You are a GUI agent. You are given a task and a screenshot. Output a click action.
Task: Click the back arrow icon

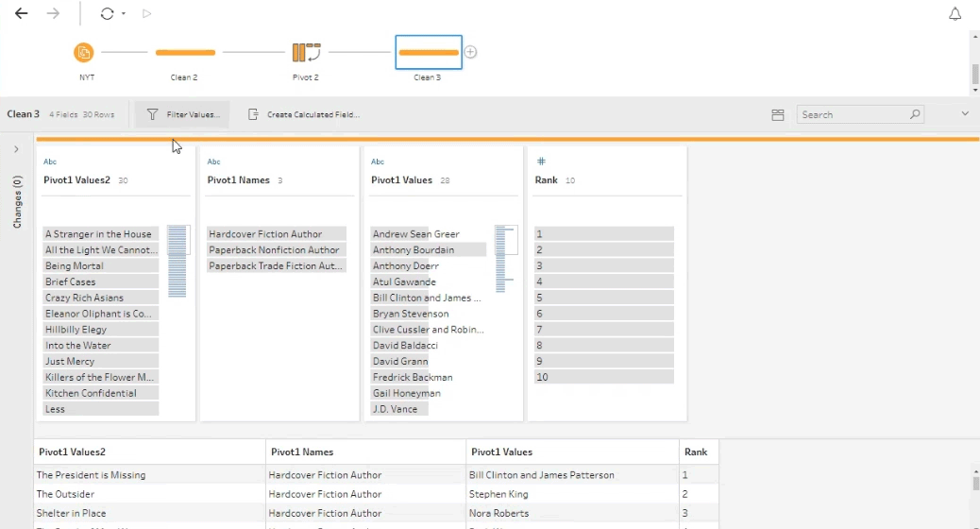click(21, 14)
